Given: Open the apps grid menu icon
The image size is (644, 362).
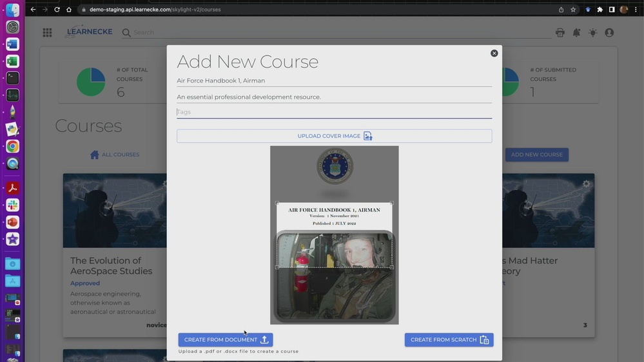Looking at the screenshot, I should [47, 32].
